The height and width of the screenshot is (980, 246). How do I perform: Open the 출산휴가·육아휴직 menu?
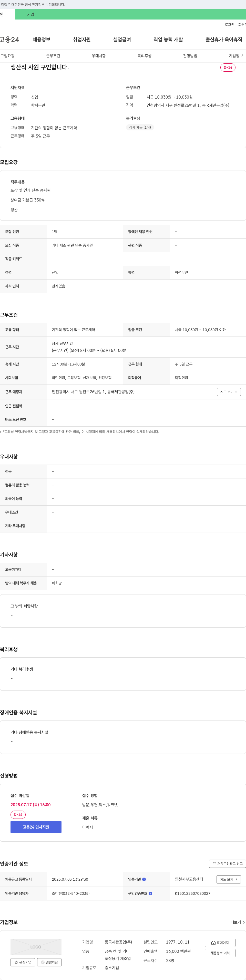(x=224, y=40)
